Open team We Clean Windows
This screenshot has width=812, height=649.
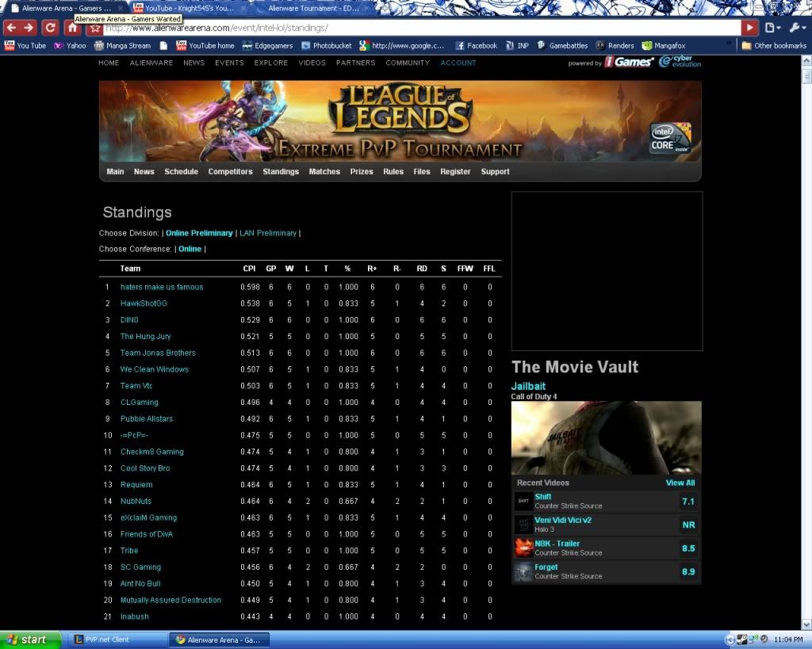(x=155, y=369)
